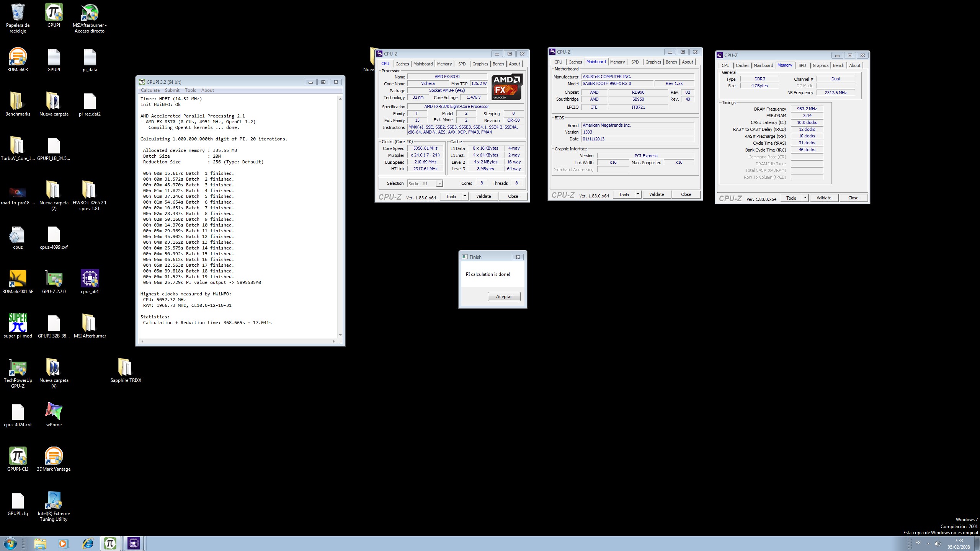Show hidden tray icons arrow

(928, 543)
